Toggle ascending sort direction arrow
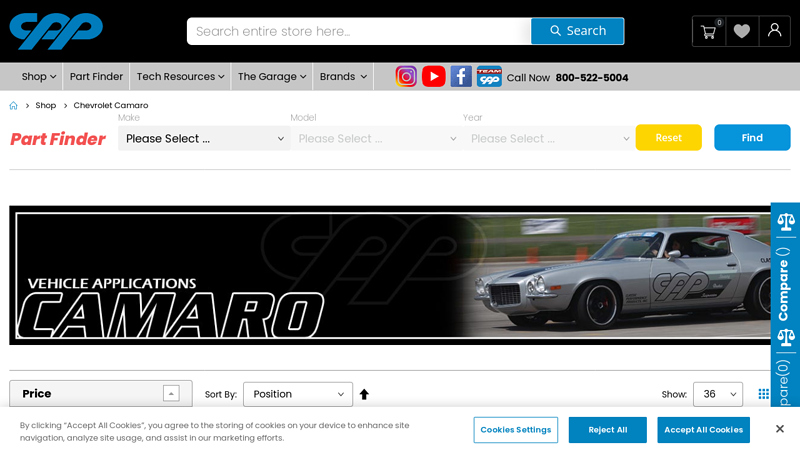800x450 pixels. [x=364, y=394]
